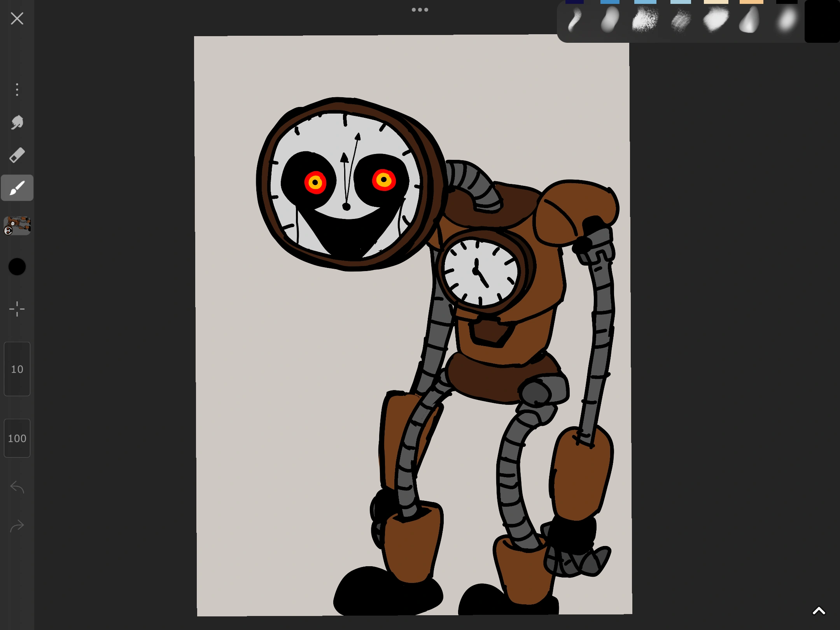The image size is (840, 630).
Task: Select the Smudge tool
Action: 17,122
